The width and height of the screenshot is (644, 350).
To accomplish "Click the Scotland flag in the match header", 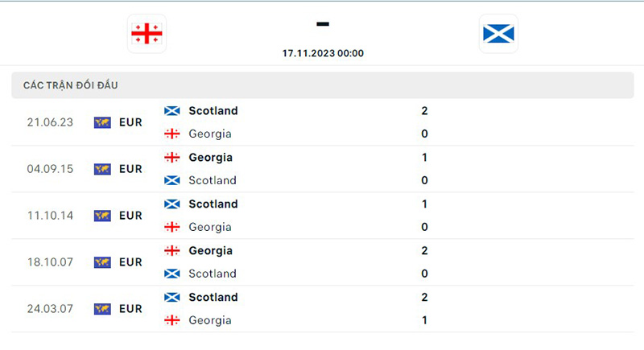I will point(498,33).
